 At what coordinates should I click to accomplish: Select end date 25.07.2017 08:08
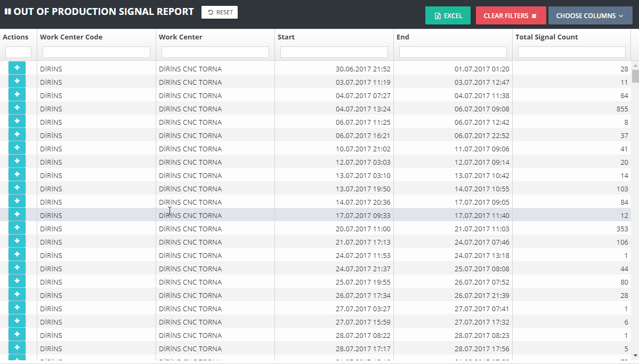pyautogui.click(x=482, y=269)
